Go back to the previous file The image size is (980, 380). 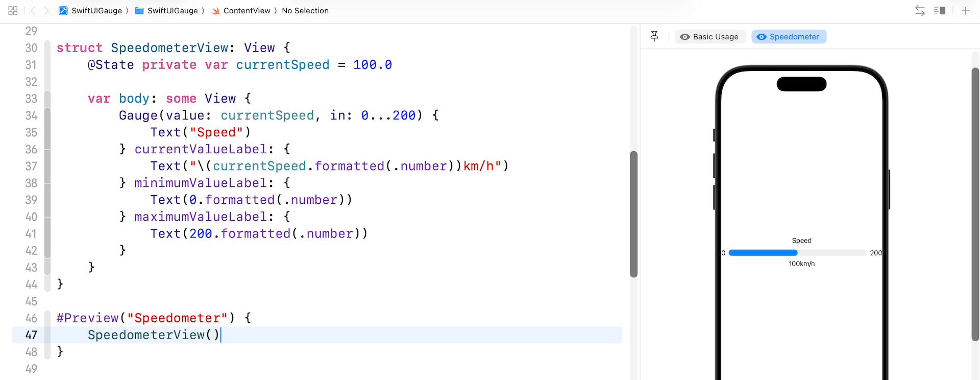[33, 11]
